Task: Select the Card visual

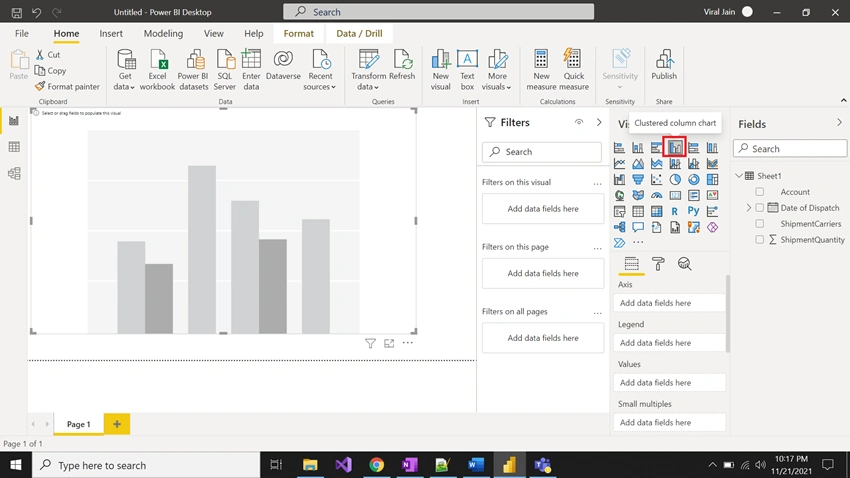Action: pyautogui.click(x=675, y=195)
